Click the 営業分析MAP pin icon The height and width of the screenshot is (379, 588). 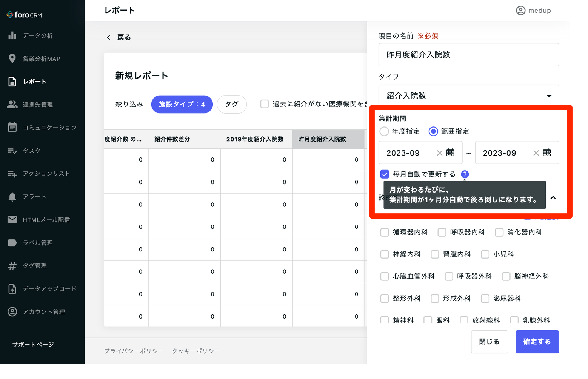[12, 59]
